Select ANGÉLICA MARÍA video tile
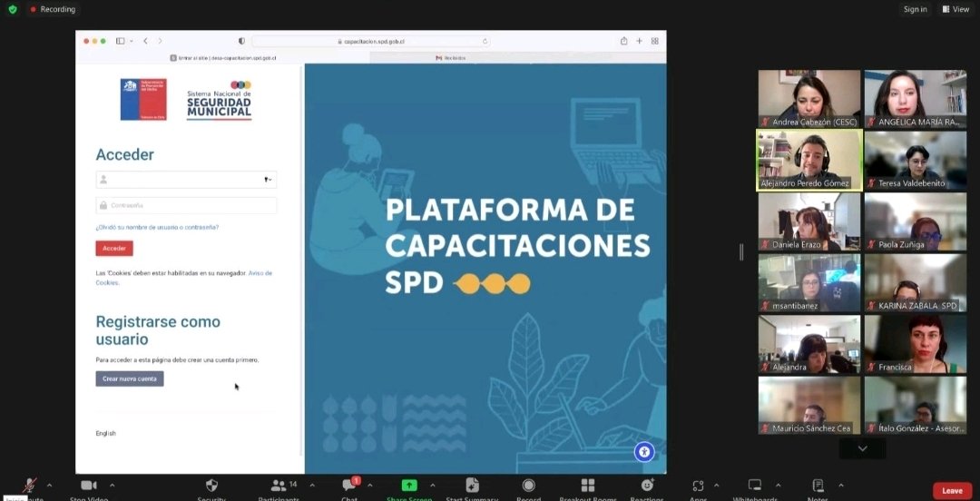980x501 pixels. 916,99
